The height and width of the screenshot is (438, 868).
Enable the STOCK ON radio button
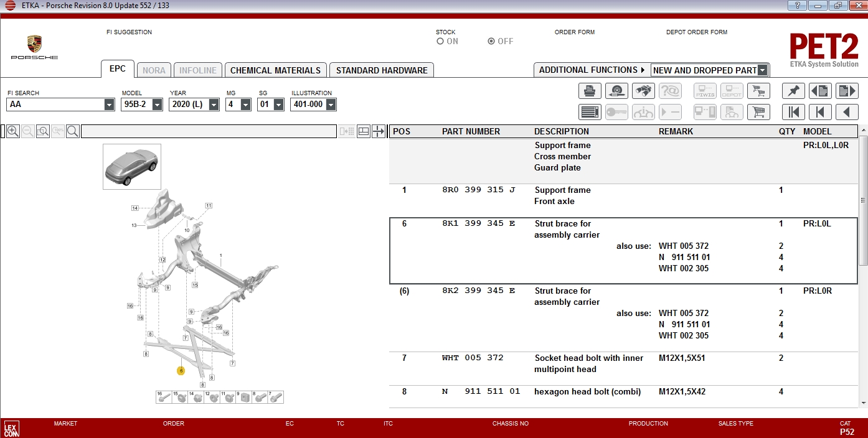coord(440,41)
